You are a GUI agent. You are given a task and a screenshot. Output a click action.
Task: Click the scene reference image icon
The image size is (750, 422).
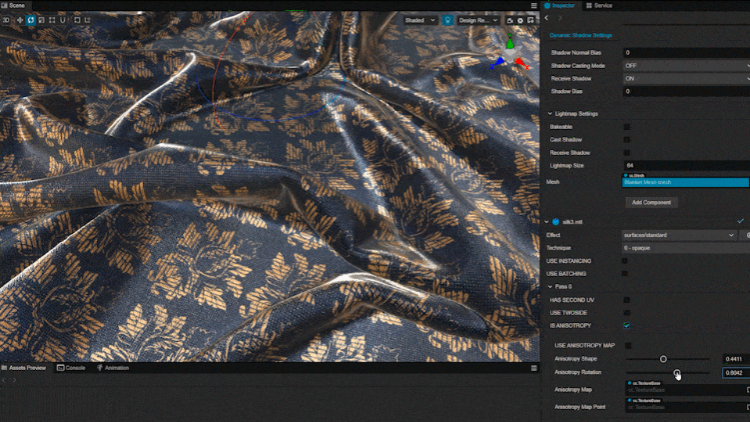[x=531, y=20]
